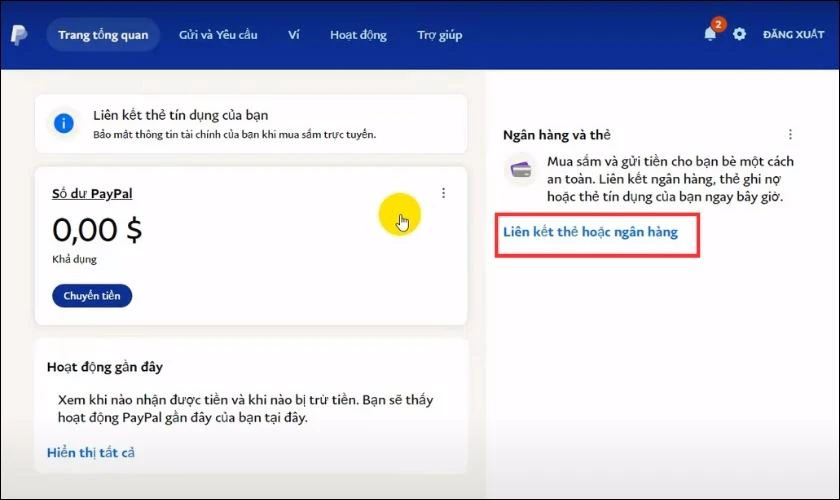This screenshot has width=840, height=500.
Task: Click the Hoạt động gần đây heading
Action: click(104, 367)
